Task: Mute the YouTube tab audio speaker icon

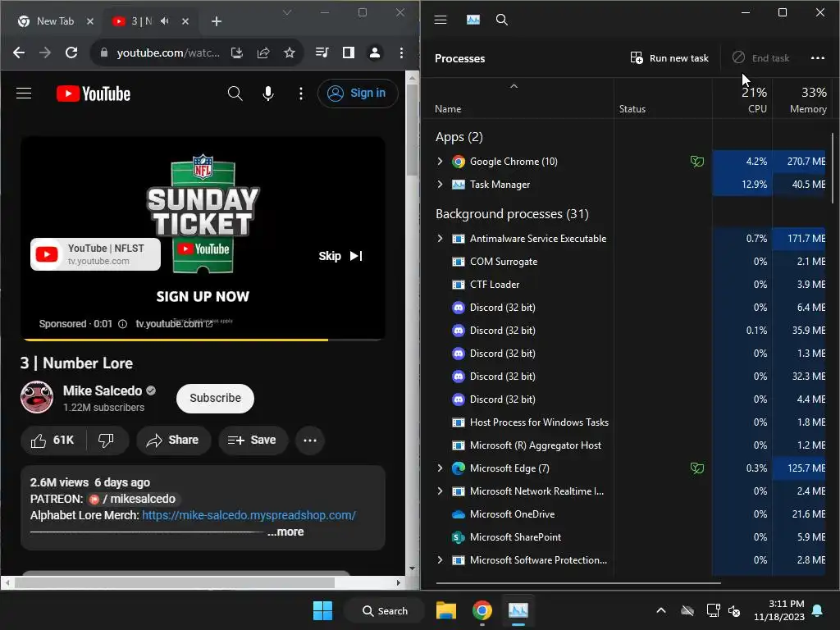Action: [165, 21]
